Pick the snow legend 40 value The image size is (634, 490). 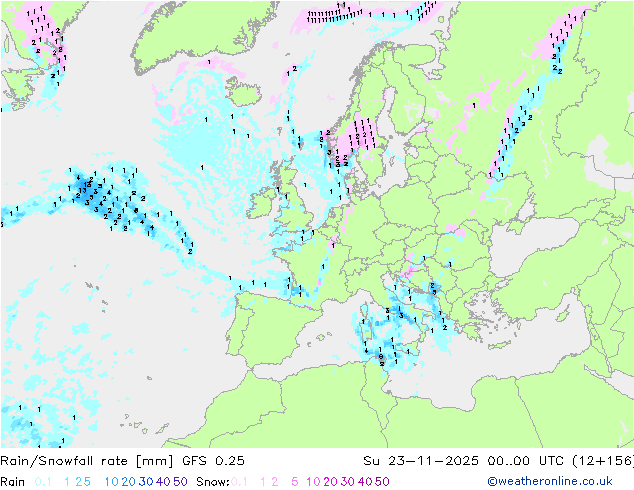pos(365,482)
